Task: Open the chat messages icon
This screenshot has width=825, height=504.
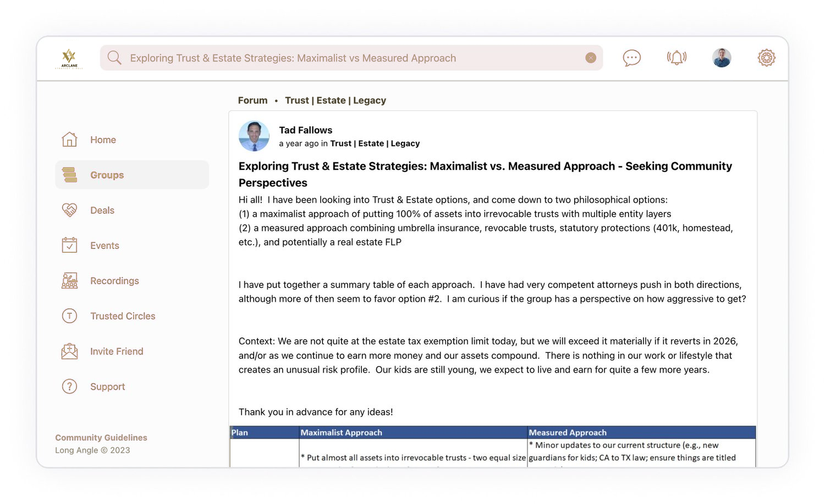Action: pyautogui.click(x=631, y=58)
